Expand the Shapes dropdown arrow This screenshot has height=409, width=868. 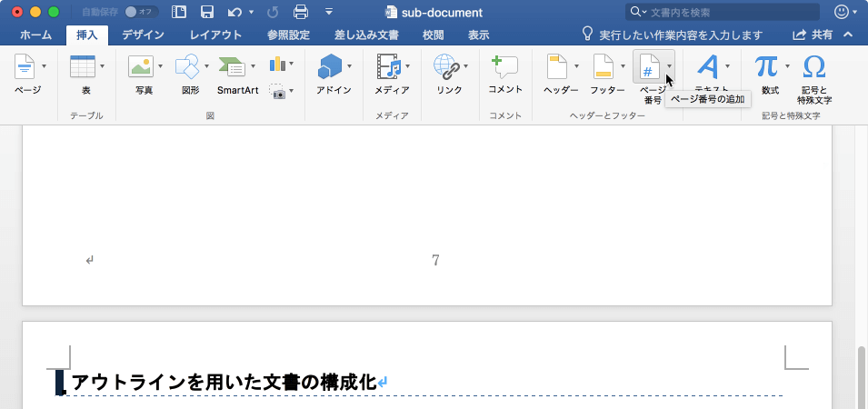[206, 66]
